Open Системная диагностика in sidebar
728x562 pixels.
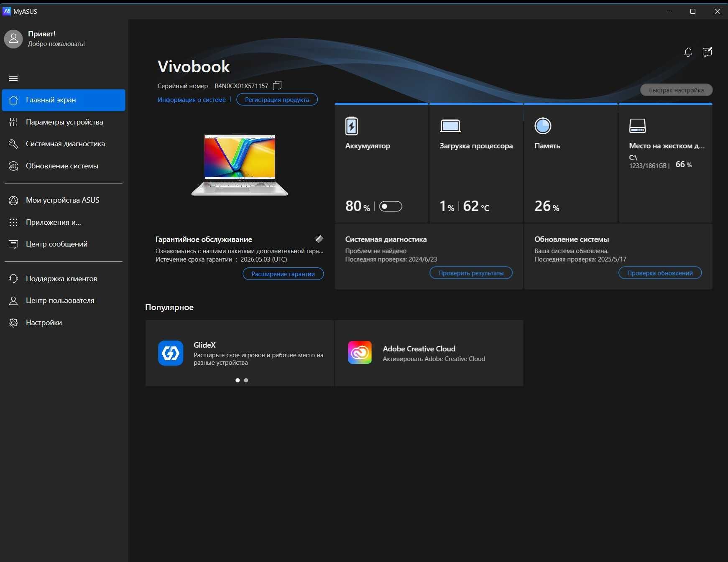[x=64, y=144]
